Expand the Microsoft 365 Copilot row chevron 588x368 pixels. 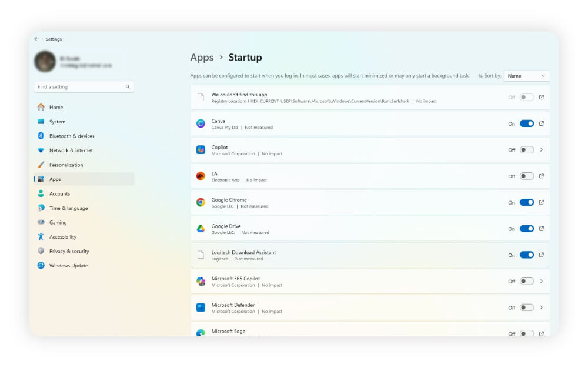pos(542,281)
